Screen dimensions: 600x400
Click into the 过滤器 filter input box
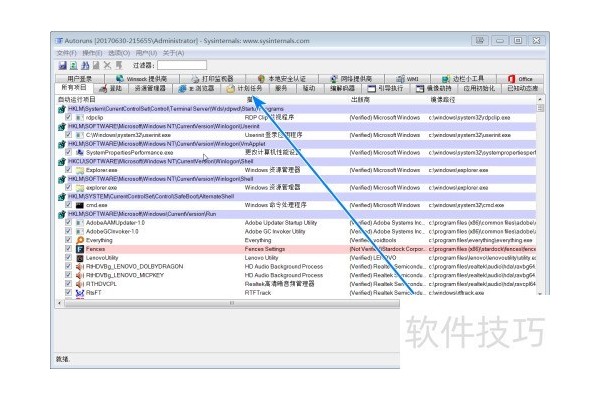tap(182, 65)
